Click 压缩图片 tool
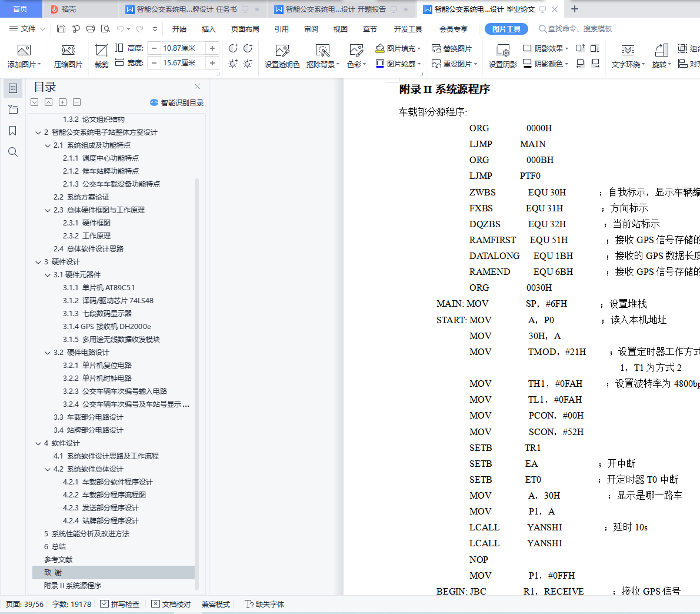 (x=68, y=57)
